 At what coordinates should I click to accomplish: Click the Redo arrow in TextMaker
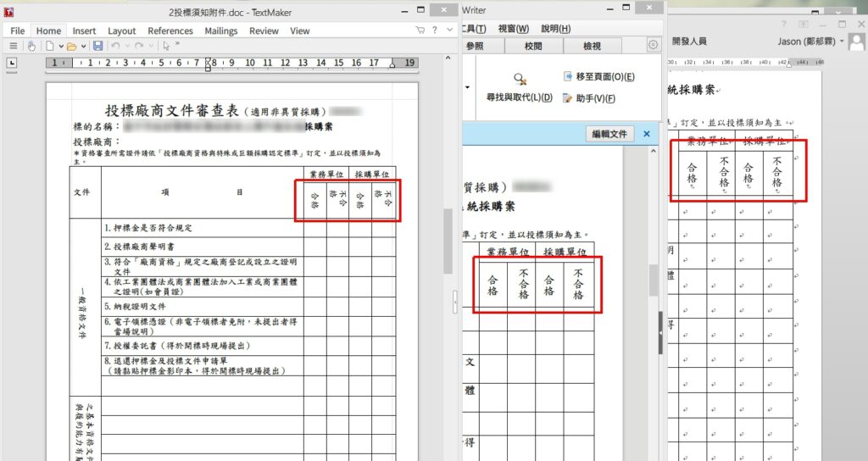tap(139, 46)
